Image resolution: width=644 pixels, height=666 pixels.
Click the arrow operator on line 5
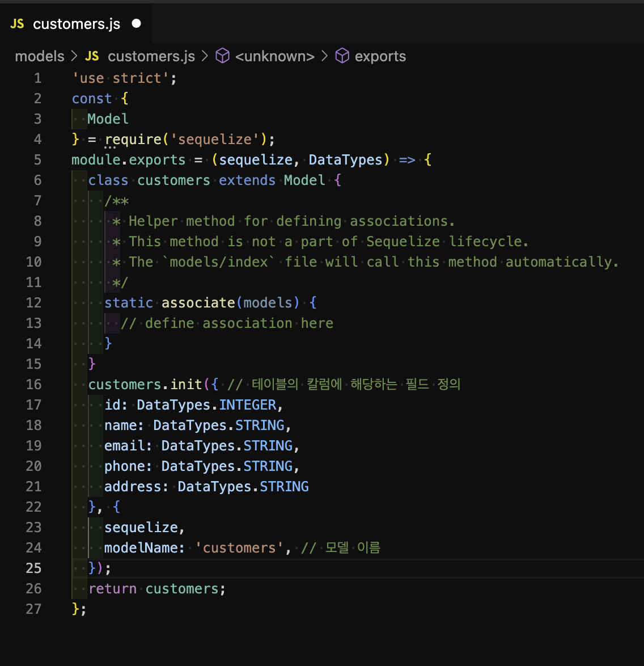[x=407, y=160]
